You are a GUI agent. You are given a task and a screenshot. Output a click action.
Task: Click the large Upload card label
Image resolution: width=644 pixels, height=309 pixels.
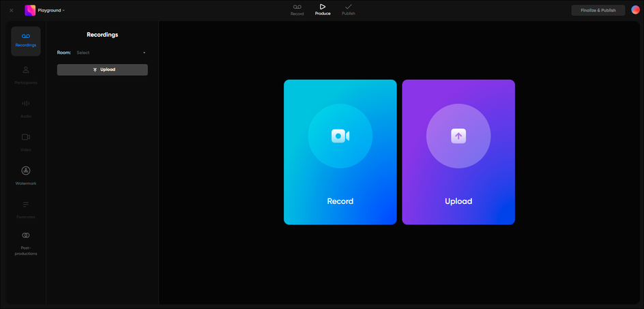(x=458, y=201)
